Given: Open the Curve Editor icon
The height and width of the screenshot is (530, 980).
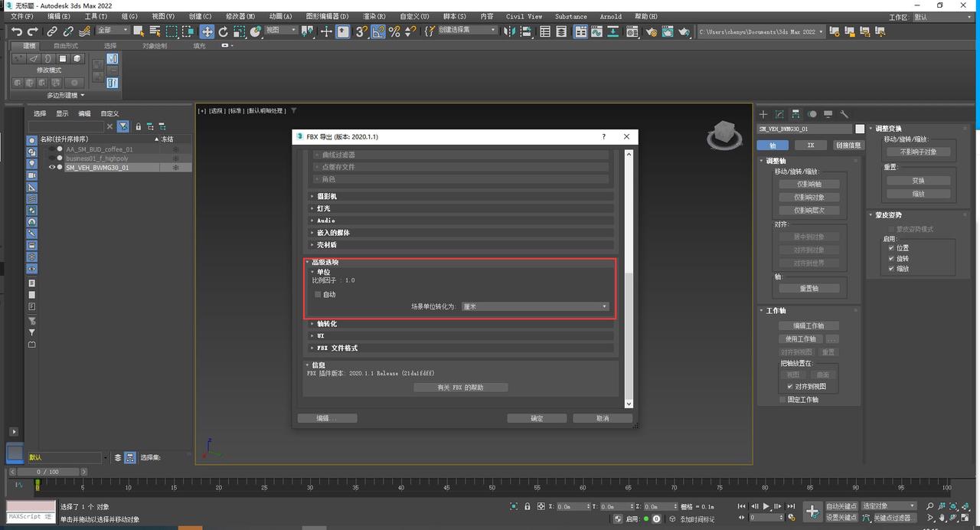Looking at the screenshot, I should point(598,31).
